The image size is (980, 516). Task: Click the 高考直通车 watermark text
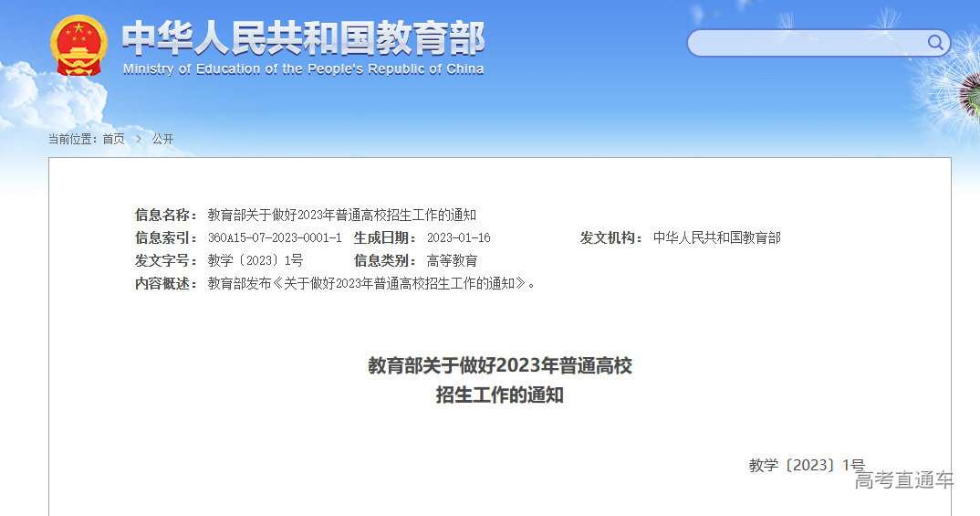click(903, 480)
